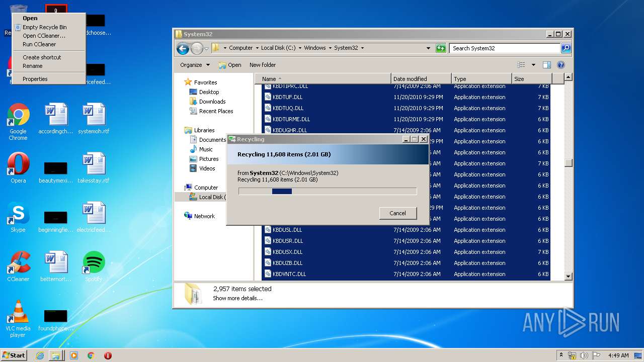
Task: Open systemoh.rtf document icon
Action: [x=94, y=119]
